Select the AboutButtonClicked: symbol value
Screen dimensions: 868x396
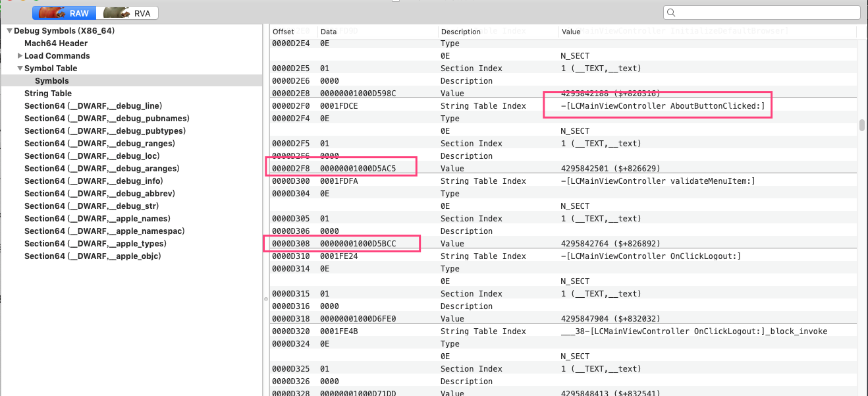point(663,106)
